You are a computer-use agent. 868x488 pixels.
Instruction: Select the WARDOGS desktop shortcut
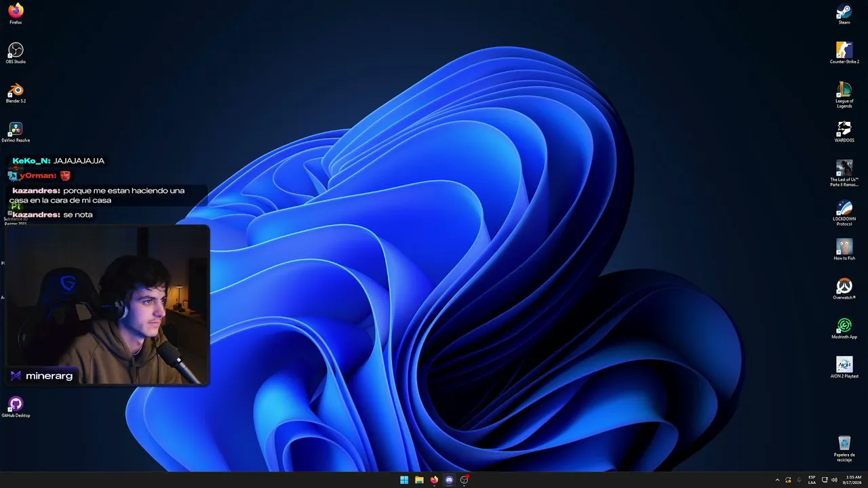844,131
